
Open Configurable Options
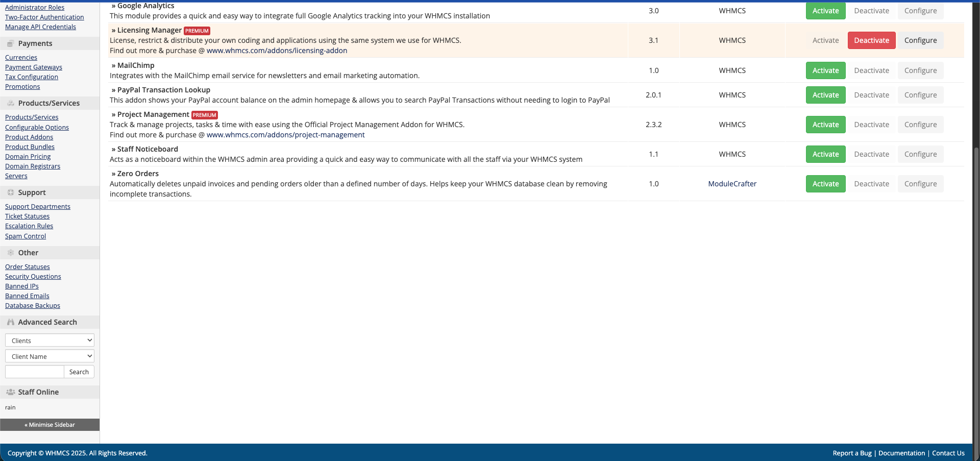tap(37, 128)
